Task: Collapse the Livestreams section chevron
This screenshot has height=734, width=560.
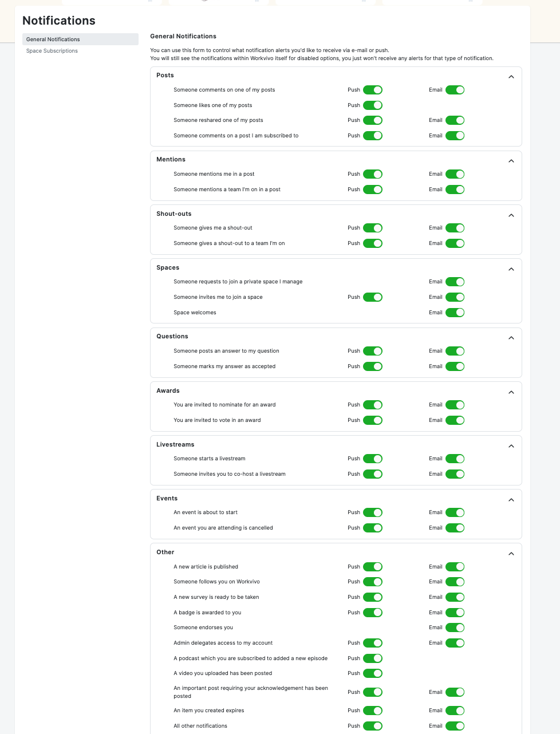Action: tap(511, 446)
